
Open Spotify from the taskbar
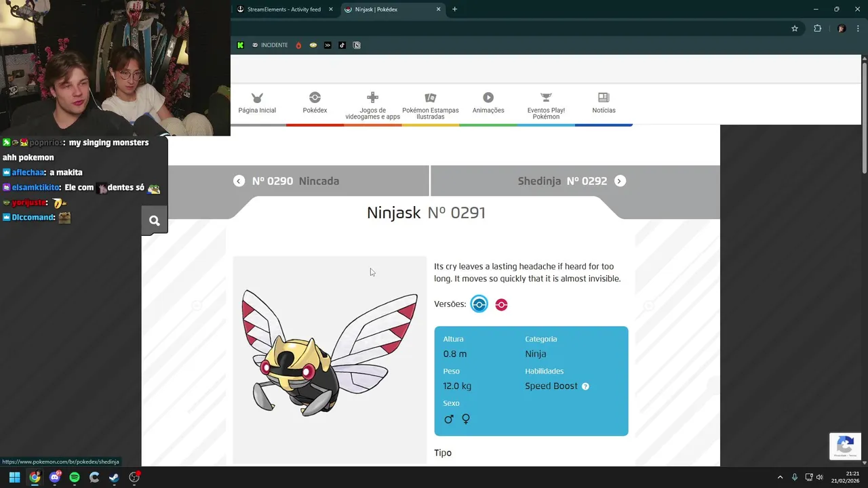point(75,477)
